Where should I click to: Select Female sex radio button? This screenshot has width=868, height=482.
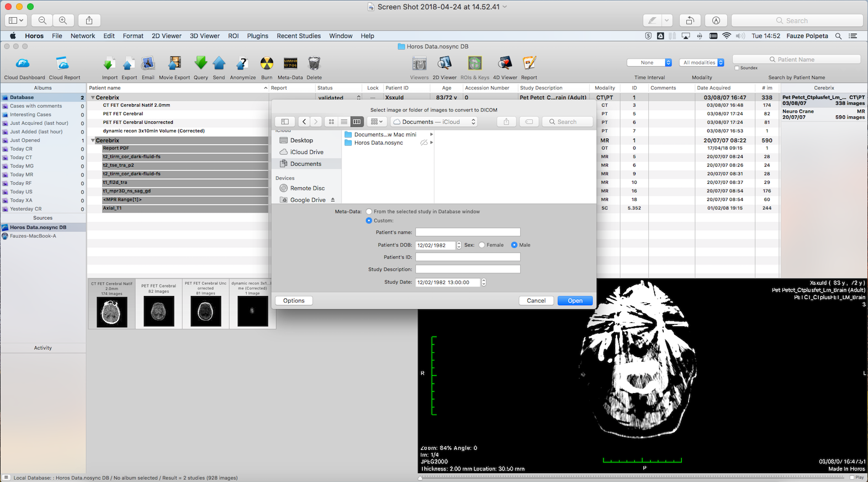(x=482, y=245)
